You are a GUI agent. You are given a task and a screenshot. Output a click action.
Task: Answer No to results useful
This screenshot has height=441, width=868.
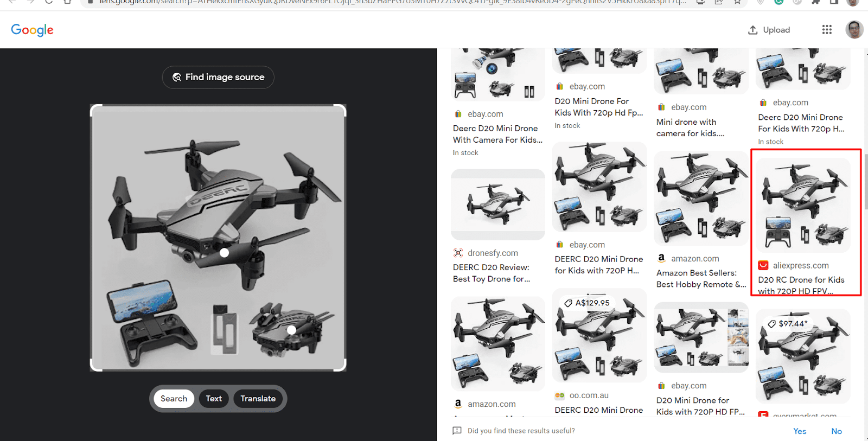click(x=837, y=431)
